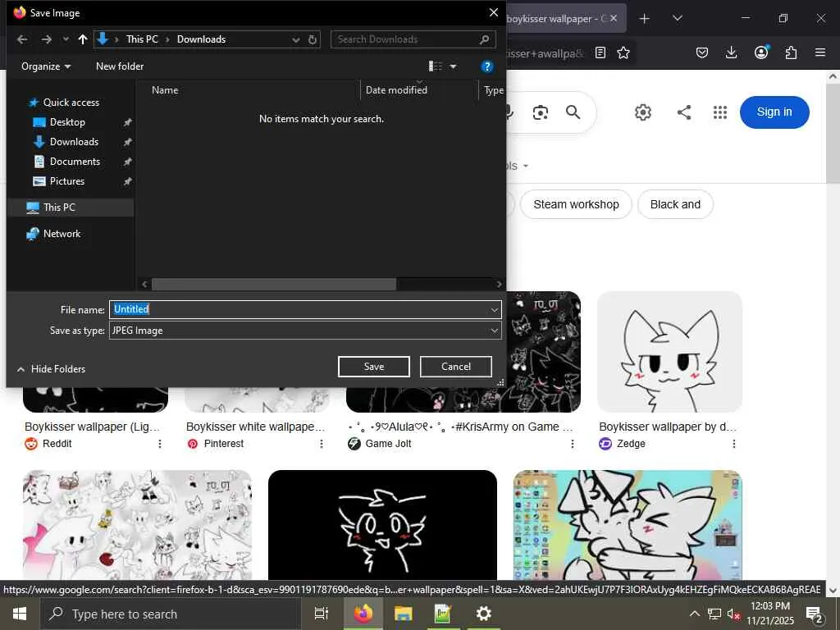Open Google quick settings gear
The image size is (840, 630).
643,112
